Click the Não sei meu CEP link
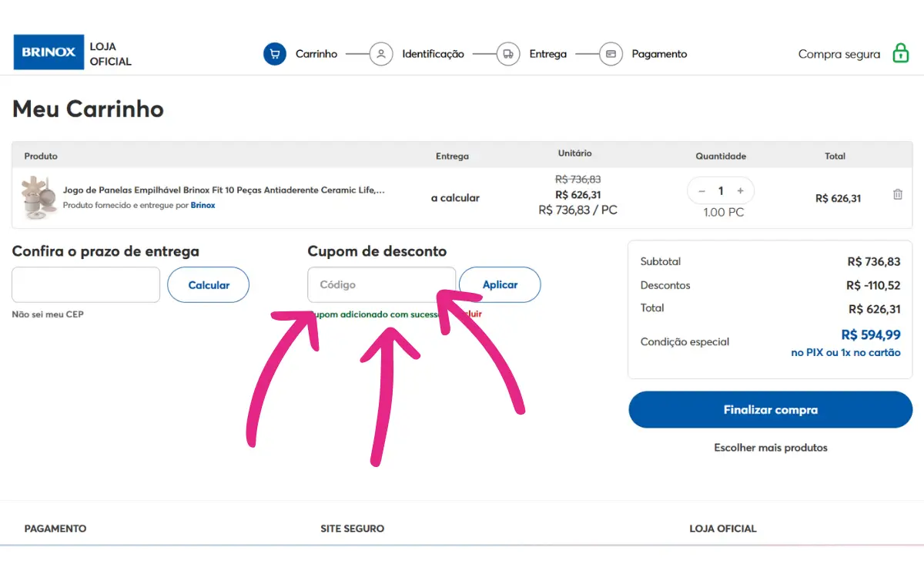This screenshot has width=924, height=578. (x=48, y=314)
